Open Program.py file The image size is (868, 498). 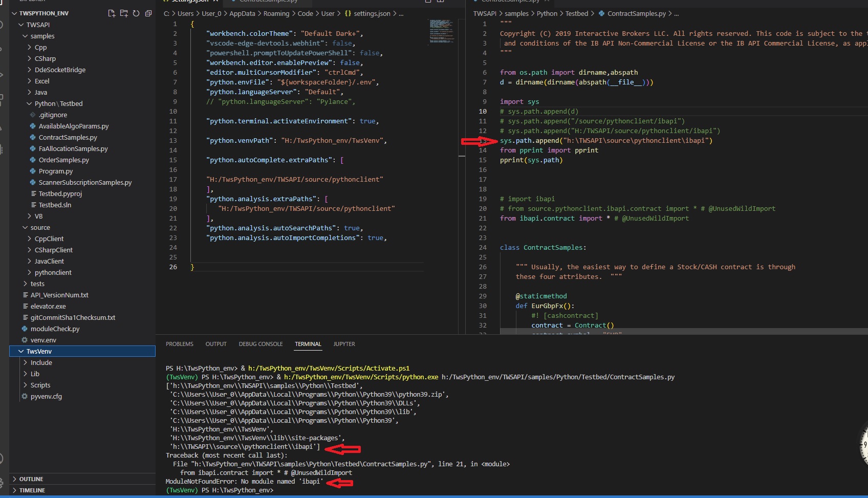[56, 171]
